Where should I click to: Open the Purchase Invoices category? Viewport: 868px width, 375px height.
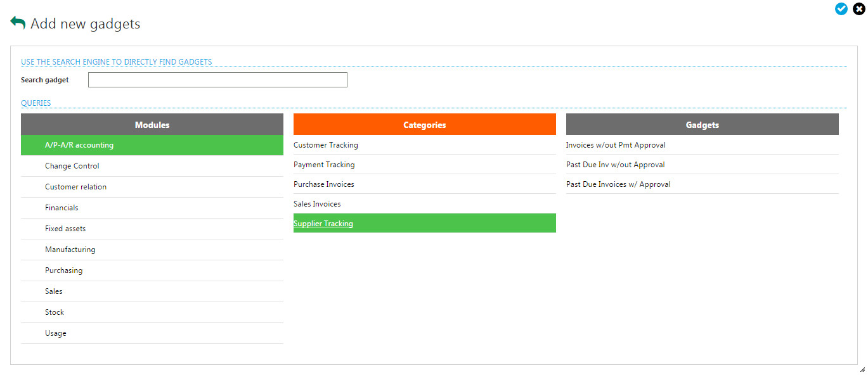pos(324,184)
